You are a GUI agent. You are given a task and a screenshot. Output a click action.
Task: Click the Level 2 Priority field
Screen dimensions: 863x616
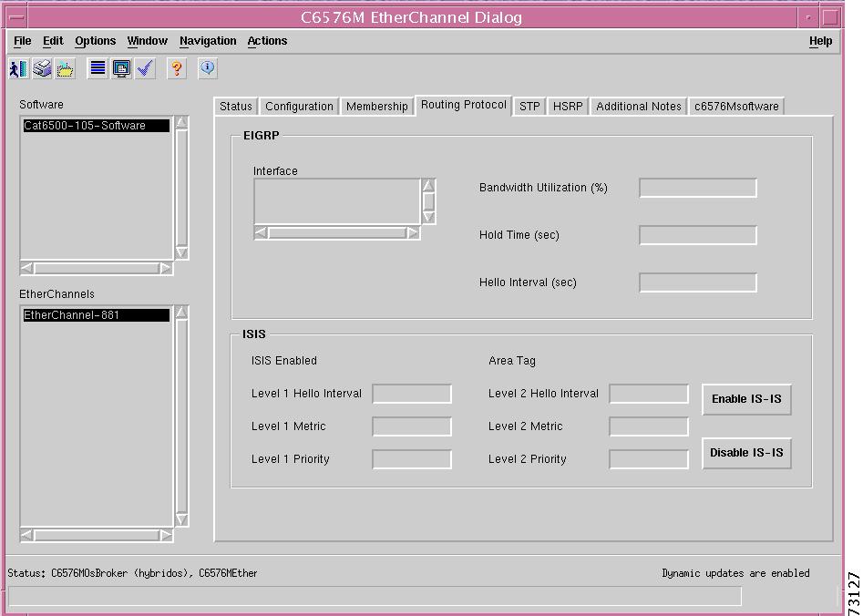(x=649, y=459)
